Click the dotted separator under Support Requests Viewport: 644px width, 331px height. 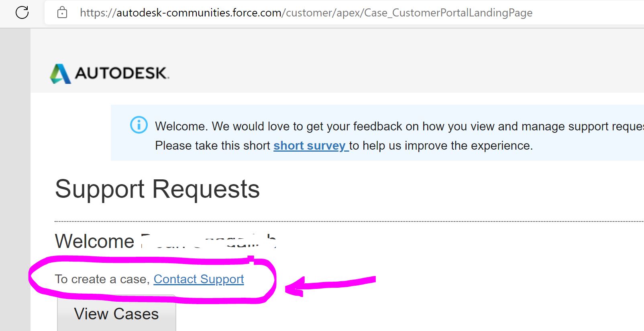(x=348, y=221)
